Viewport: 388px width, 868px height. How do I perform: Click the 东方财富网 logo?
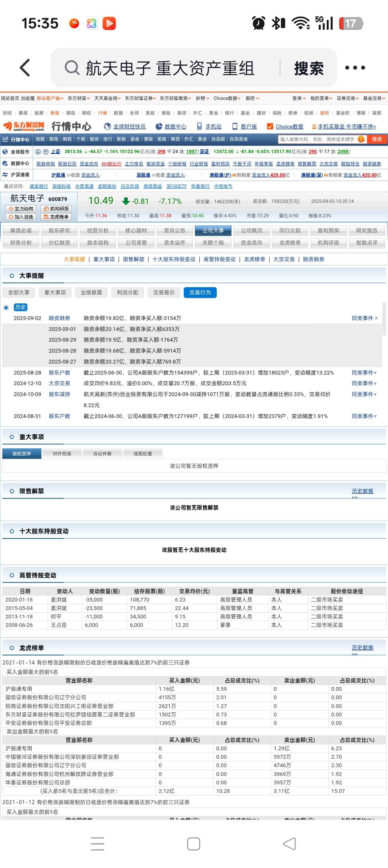pos(23,127)
